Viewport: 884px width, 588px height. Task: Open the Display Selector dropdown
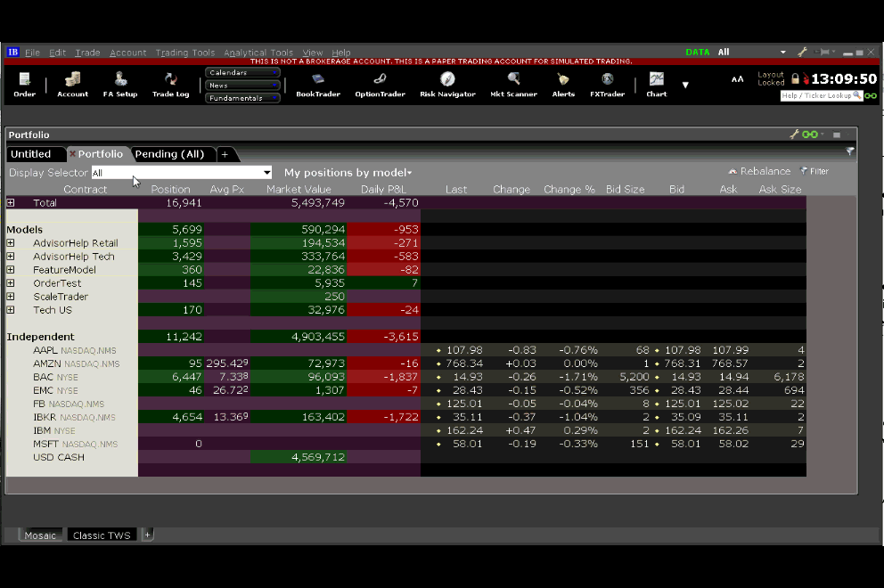point(182,173)
